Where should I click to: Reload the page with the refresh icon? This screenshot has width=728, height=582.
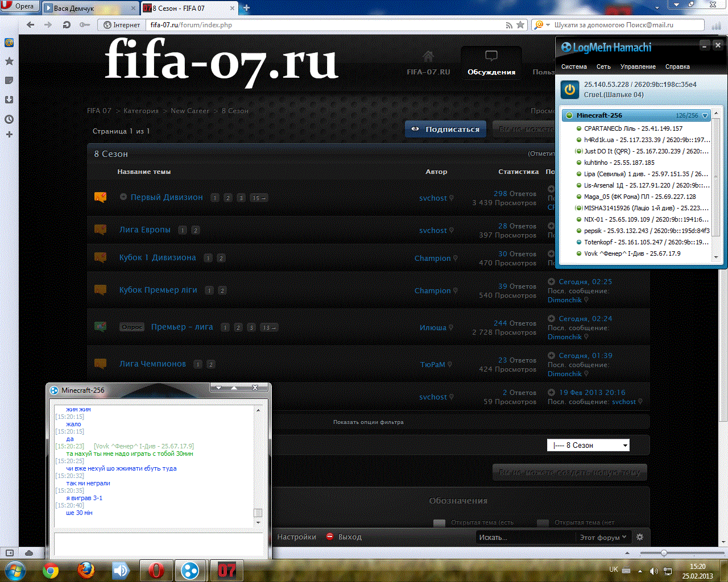pos(67,25)
